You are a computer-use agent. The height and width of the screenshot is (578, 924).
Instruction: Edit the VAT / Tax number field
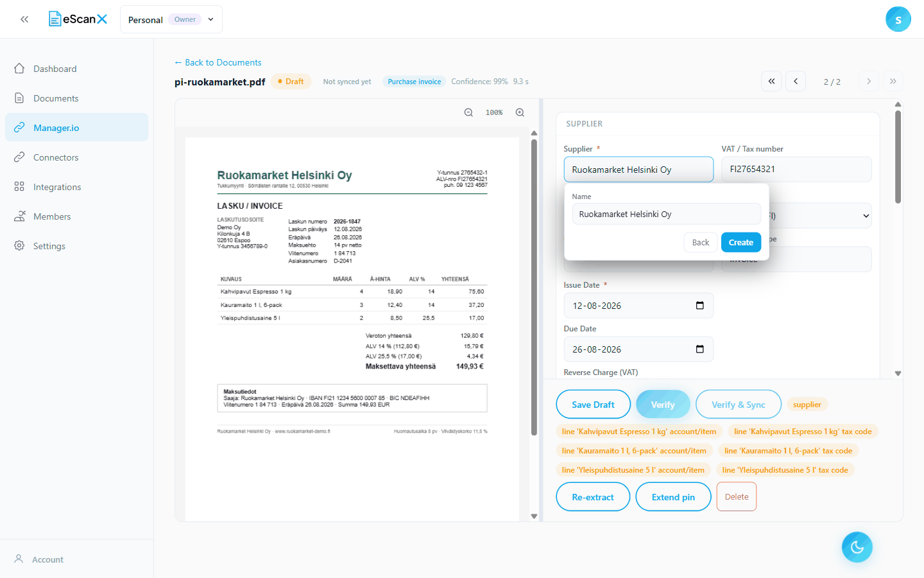(796, 170)
